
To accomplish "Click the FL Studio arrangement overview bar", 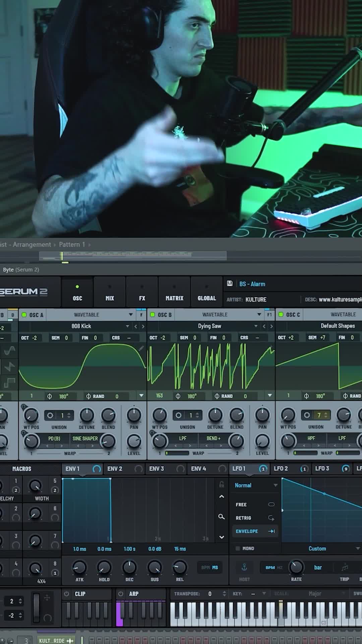I will pyautogui.click(x=133, y=256).
